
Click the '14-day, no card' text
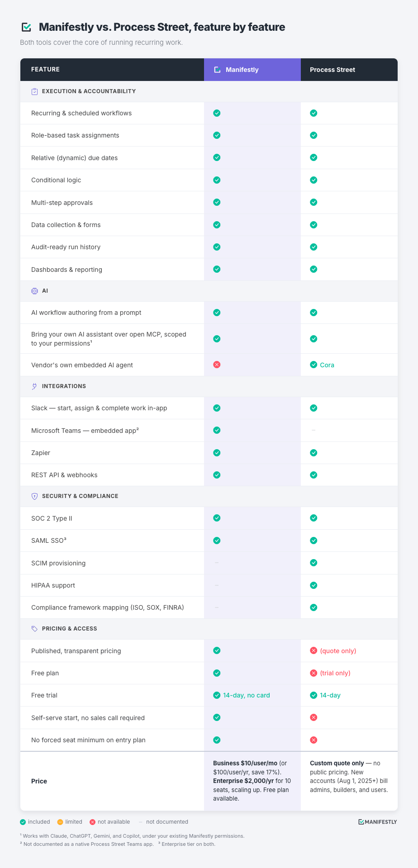pyautogui.click(x=247, y=695)
